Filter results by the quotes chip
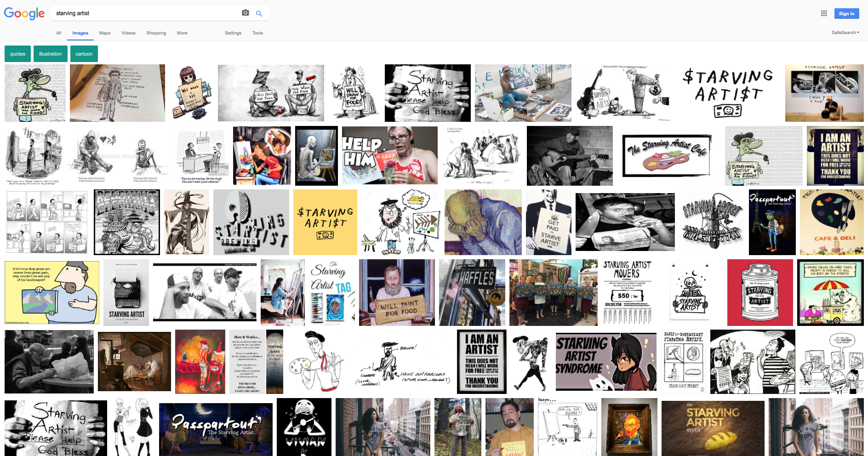Image resolution: width=868 pixels, height=456 pixels. tap(18, 54)
